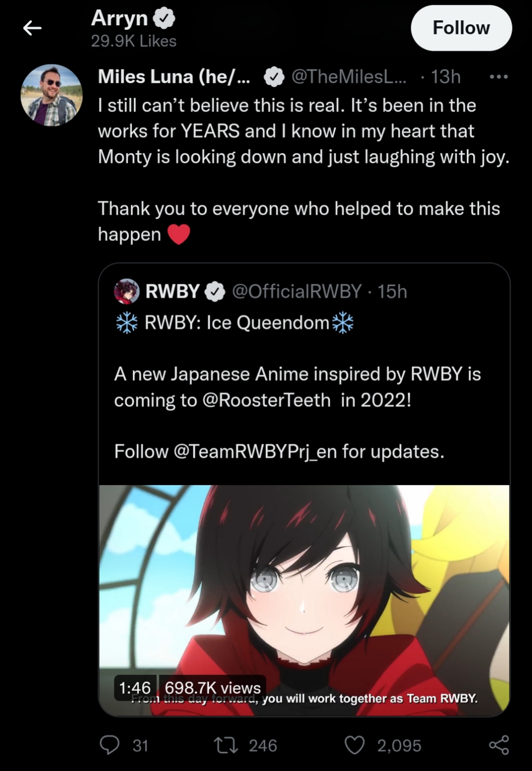Click the @TheMilesL... handle
Screen dimensions: 532x771
(349, 76)
